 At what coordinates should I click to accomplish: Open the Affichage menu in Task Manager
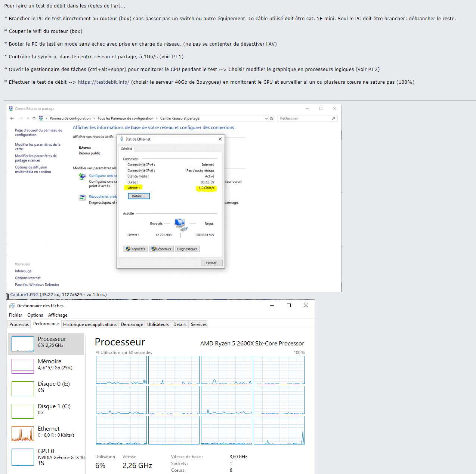coord(58,315)
